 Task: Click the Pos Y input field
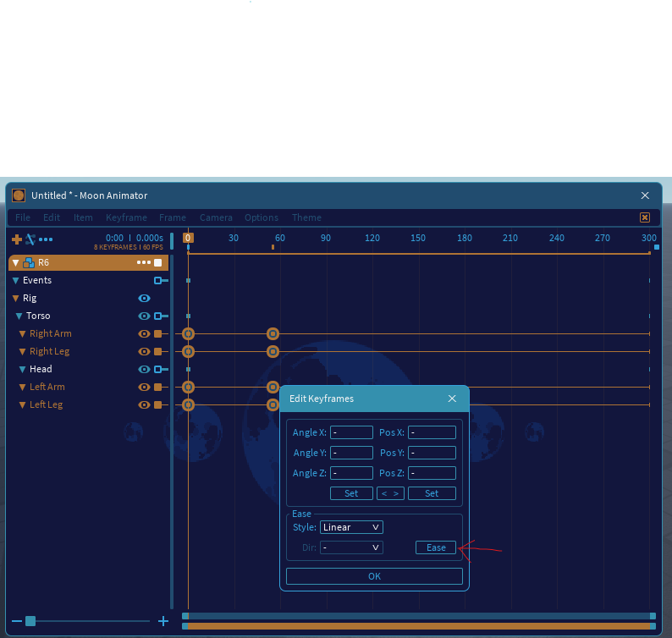[x=432, y=453]
